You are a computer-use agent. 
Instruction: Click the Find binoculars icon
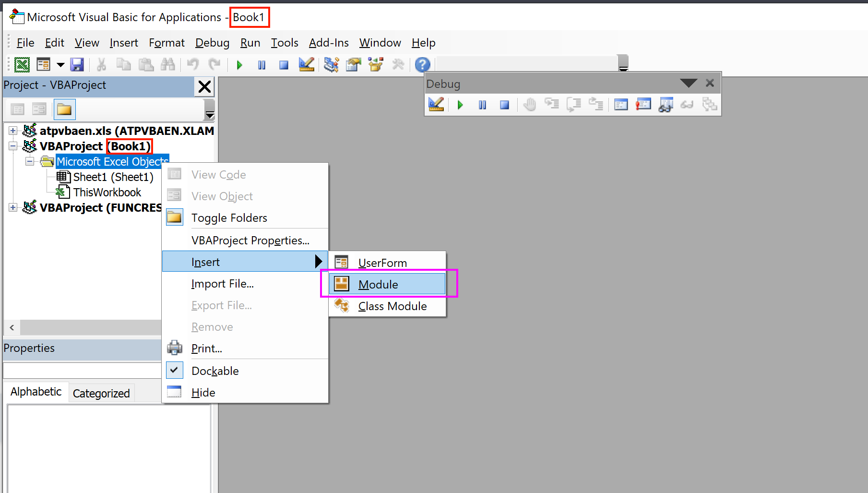[168, 64]
